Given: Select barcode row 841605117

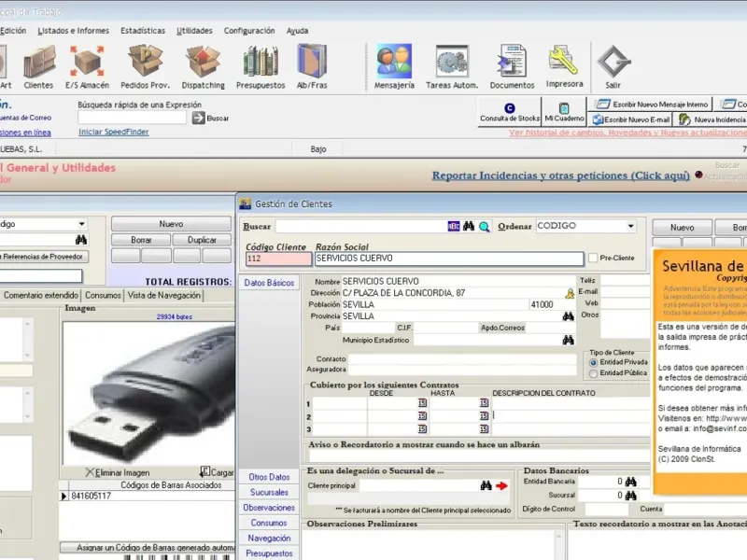Looking at the screenshot, I should pos(148,496).
